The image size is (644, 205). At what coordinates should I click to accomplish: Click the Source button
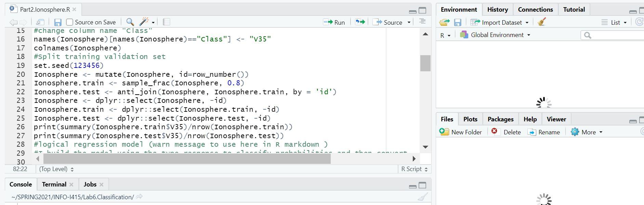pos(387,22)
